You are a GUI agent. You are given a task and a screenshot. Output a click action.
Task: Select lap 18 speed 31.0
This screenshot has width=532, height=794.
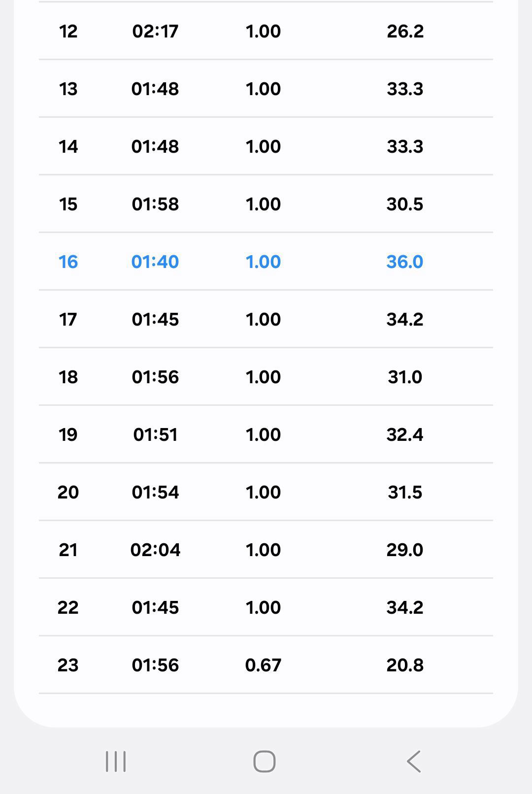point(405,377)
